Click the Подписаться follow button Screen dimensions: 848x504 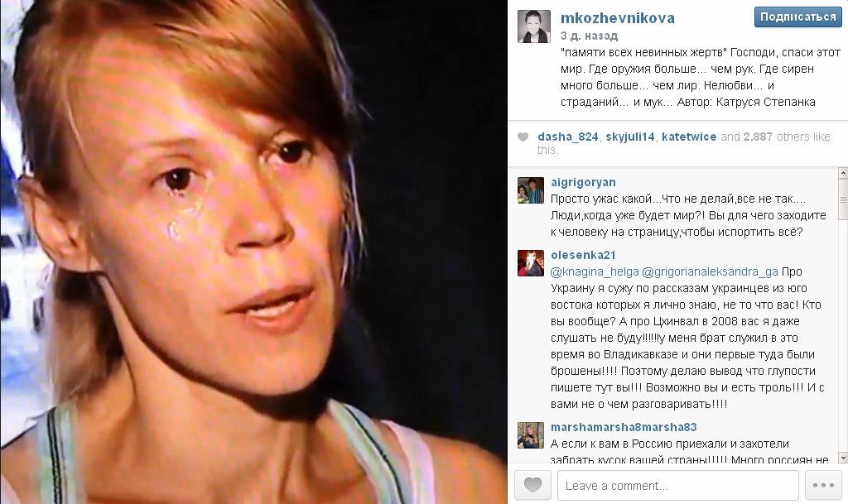click(797, 17)
